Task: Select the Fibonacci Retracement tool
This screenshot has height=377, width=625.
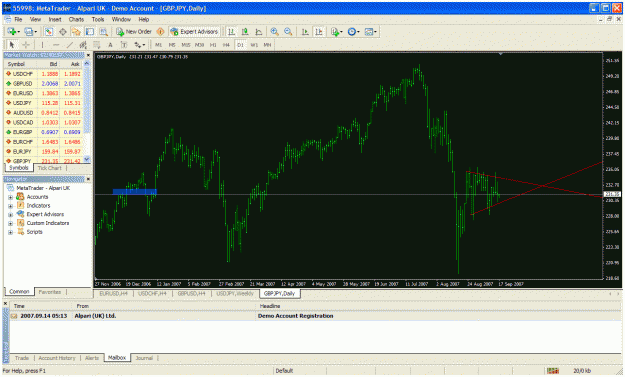Action: pyautogui.click(x=96, y=45)
